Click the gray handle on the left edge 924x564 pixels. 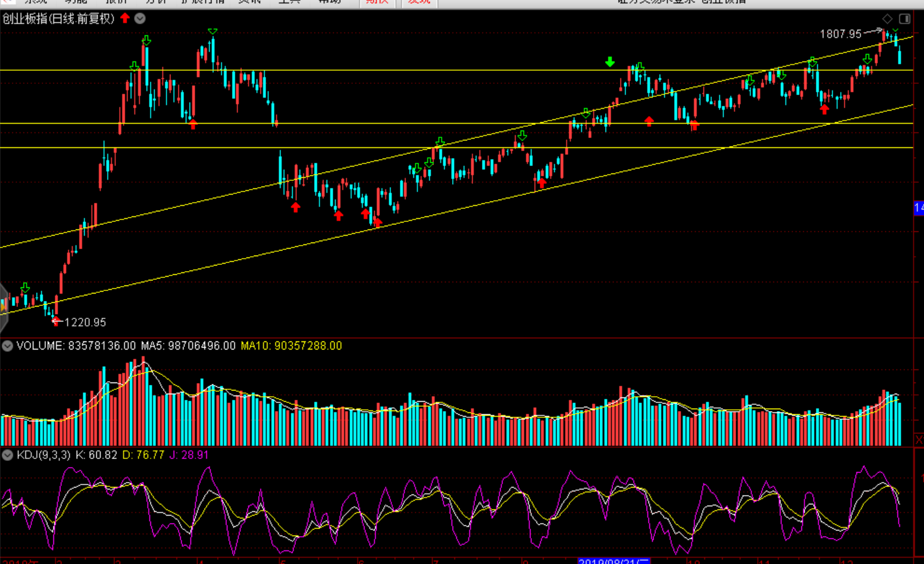[4, 306]
